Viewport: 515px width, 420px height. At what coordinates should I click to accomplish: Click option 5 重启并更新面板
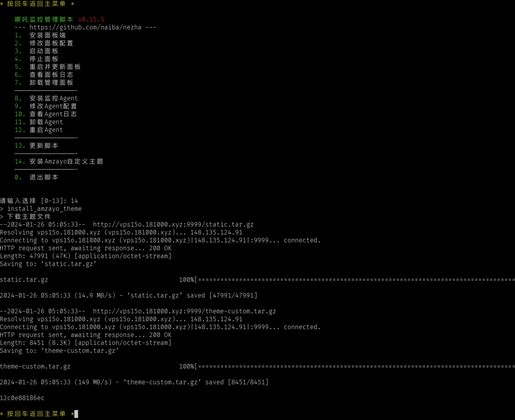[55, 67]
